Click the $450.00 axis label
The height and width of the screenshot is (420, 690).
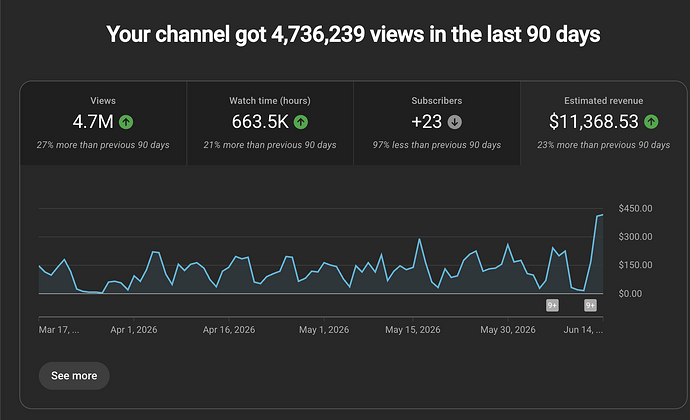click(x=635, y=208)
